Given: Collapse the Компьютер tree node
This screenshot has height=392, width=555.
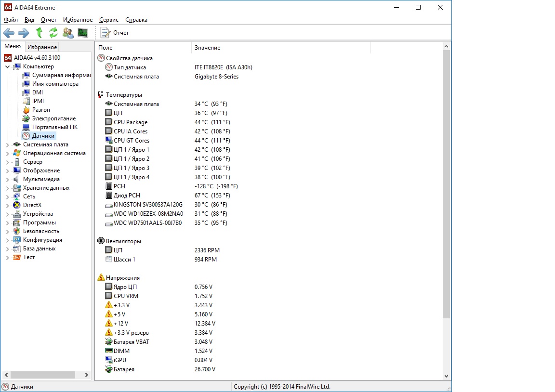Looking at the screenshot, I should (x=7, y=66).
